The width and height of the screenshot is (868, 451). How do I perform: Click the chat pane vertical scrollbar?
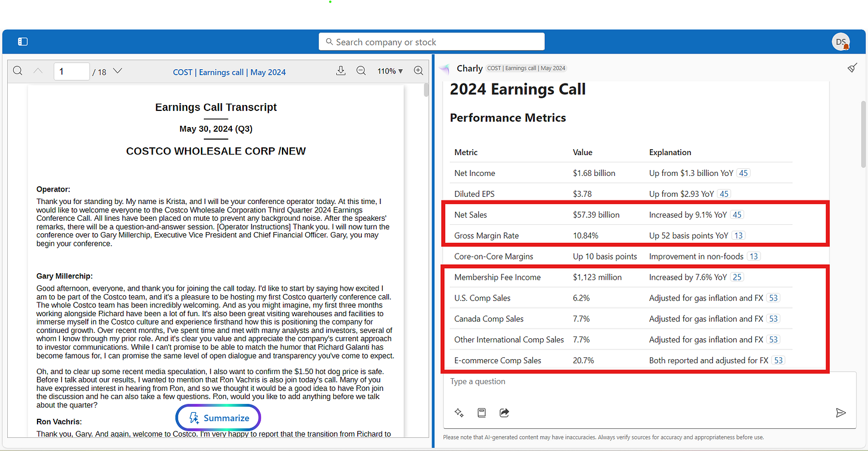pyautogui.click(x=863, y=134)
